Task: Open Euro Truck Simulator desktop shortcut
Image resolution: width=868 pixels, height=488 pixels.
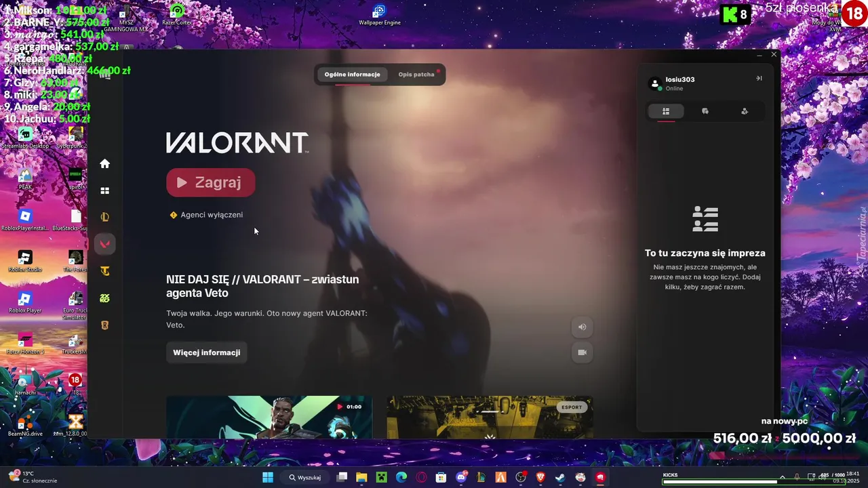Action: tap(75, 306)
